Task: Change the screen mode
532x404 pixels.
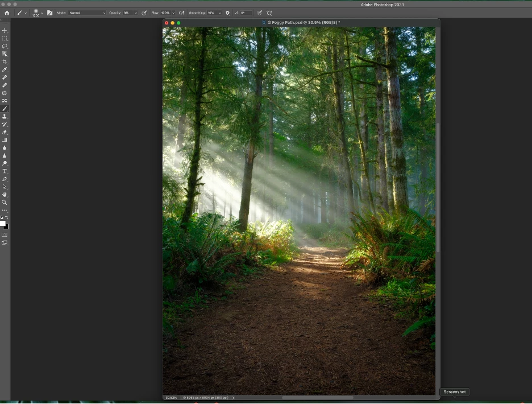Action: click(5, 242)
